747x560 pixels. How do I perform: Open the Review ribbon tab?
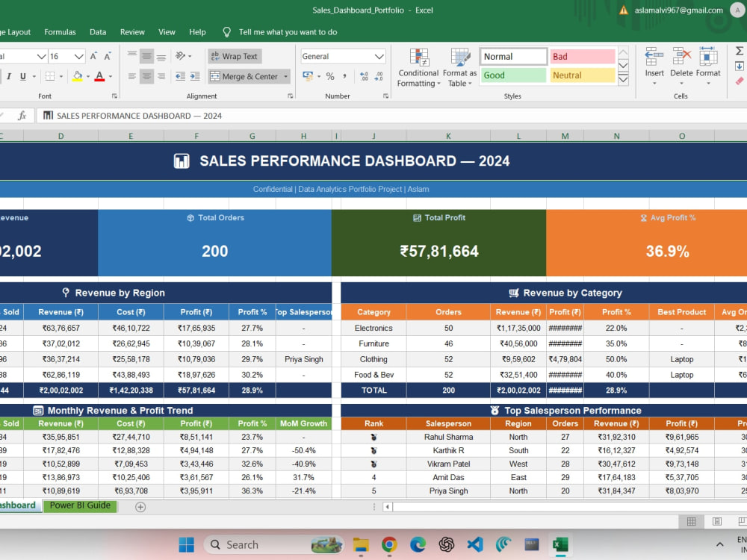click(132, 32)
